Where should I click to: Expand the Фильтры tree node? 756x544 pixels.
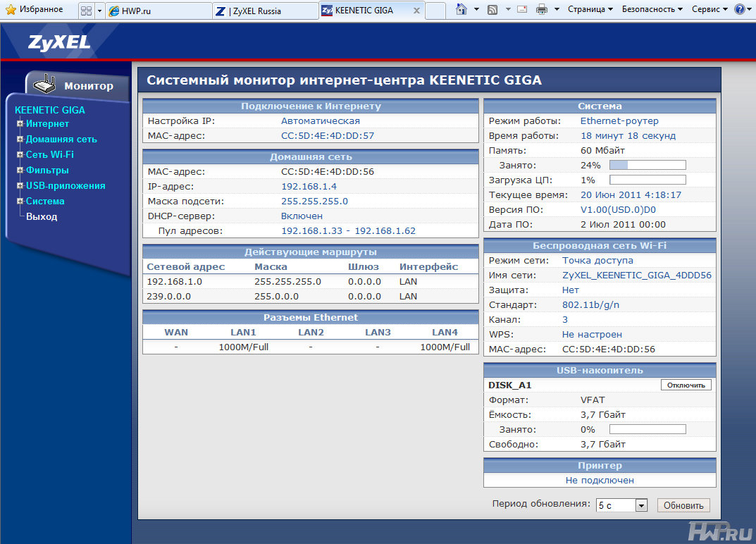20,170
